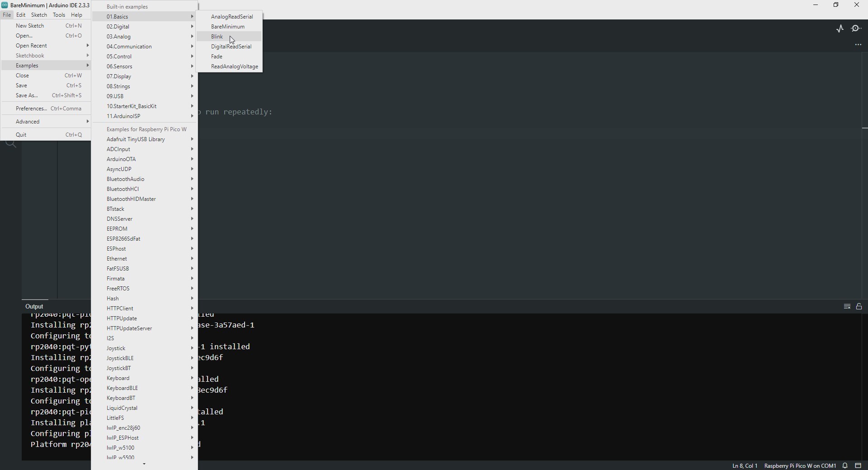Expand the Ethernet examples
Screen dimensions: 868x470
pyautogui.click(x=145, y=259)
